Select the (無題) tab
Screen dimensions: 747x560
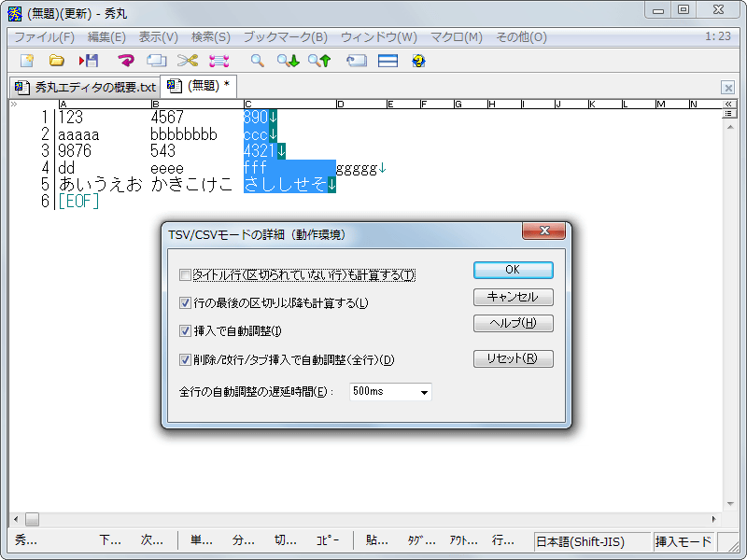(199, 86)
